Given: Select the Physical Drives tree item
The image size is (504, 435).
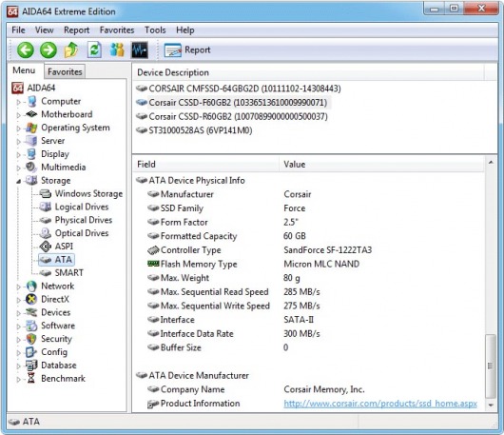Looking at the screenshot, I should click(84, 220).
